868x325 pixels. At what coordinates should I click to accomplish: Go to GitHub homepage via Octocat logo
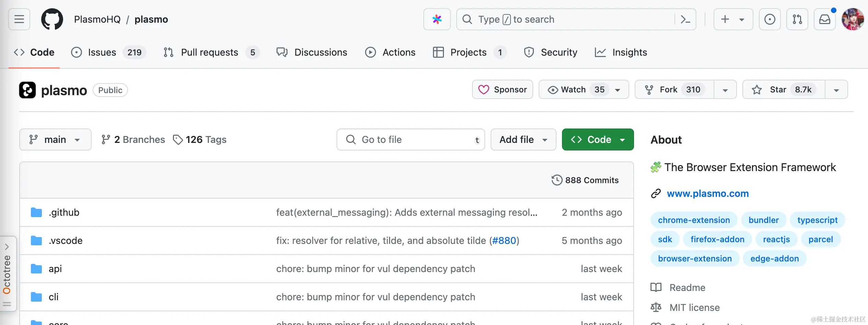tap(52, 19)
